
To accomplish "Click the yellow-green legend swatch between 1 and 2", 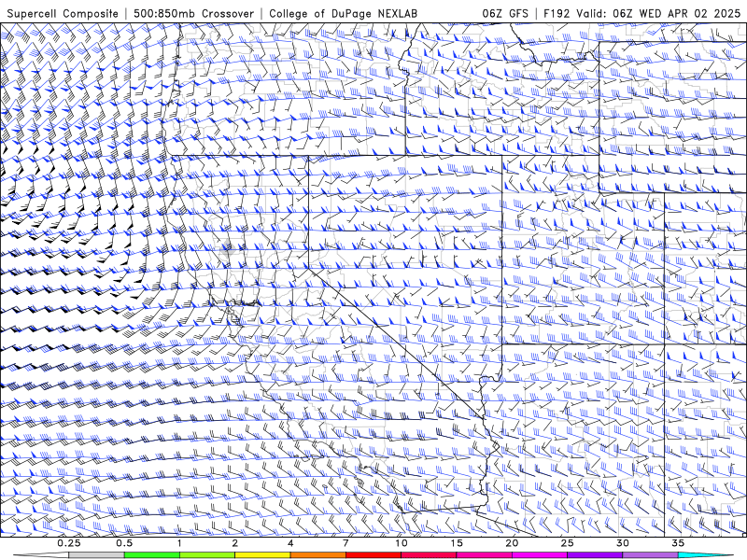I will [206, 555].
